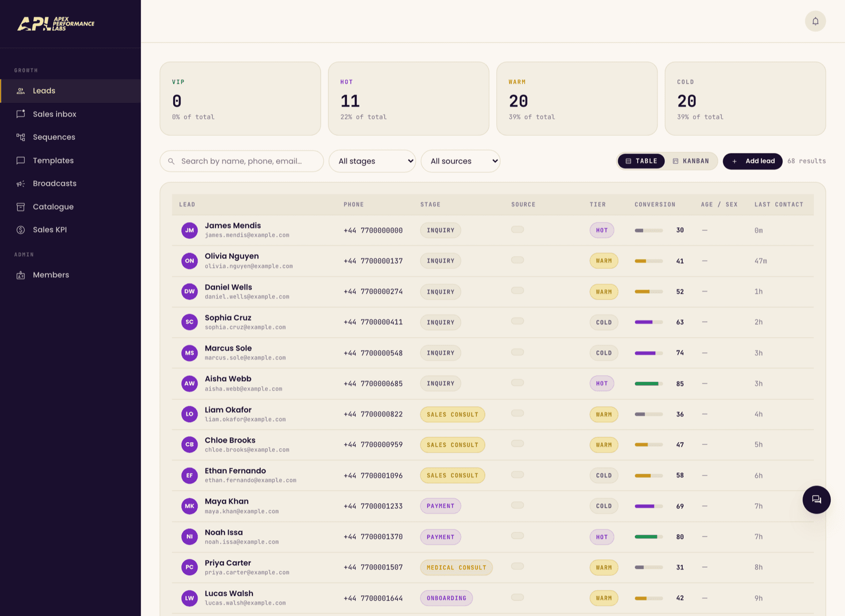Click the Sales KPI dollar icon
Viewport: 845px width, 616px height.
coord(21,230)
